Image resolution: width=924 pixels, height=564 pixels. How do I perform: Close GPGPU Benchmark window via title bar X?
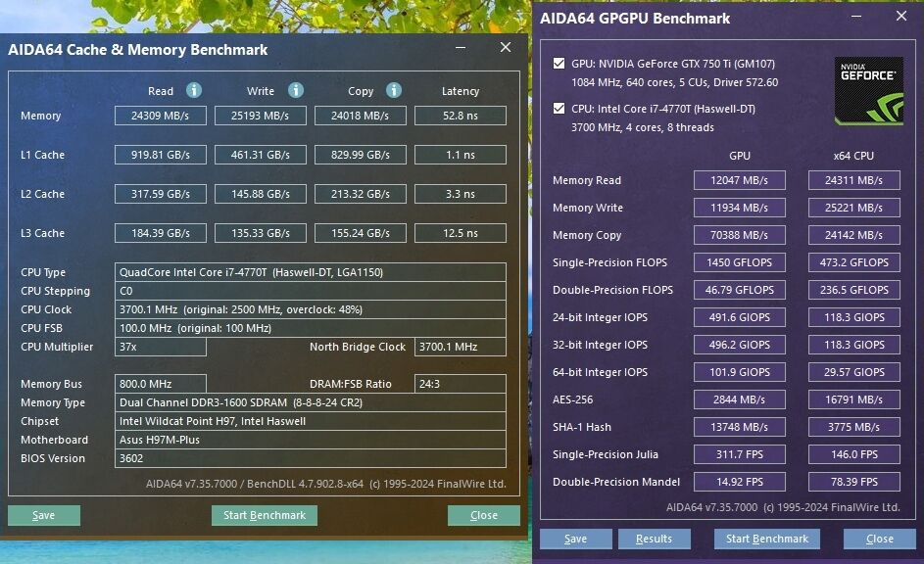(901, 17)
